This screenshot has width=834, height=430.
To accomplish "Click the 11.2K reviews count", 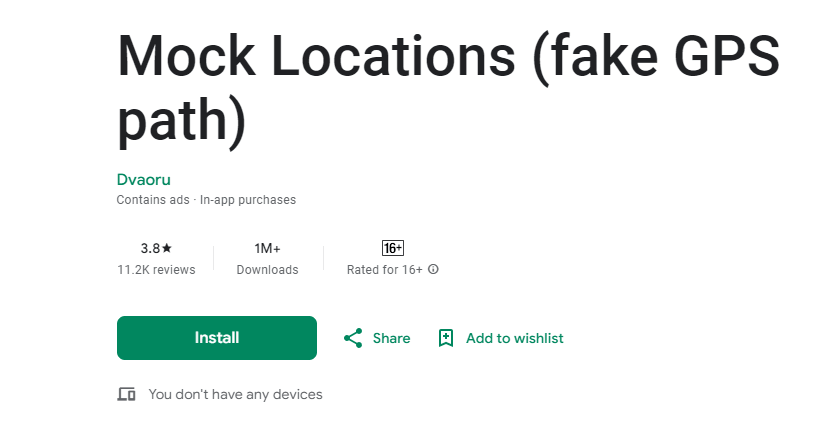I will click(x=156, y=270).
